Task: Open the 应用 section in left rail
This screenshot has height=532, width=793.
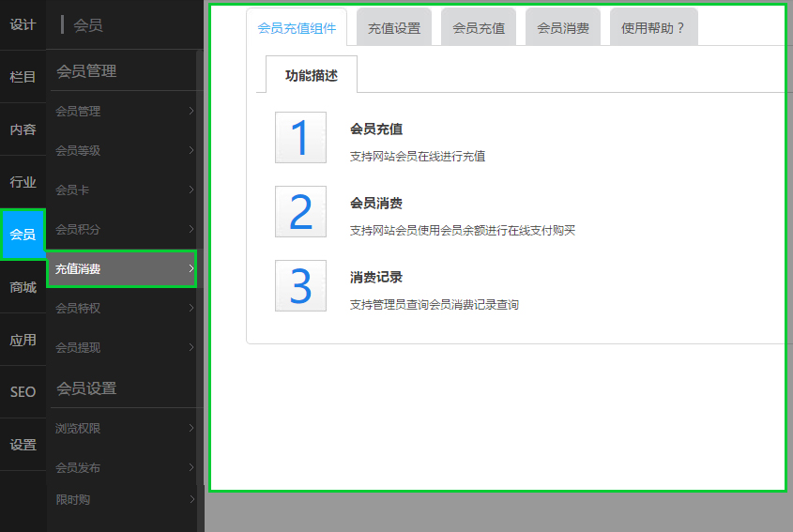Action: click(23, 340)
